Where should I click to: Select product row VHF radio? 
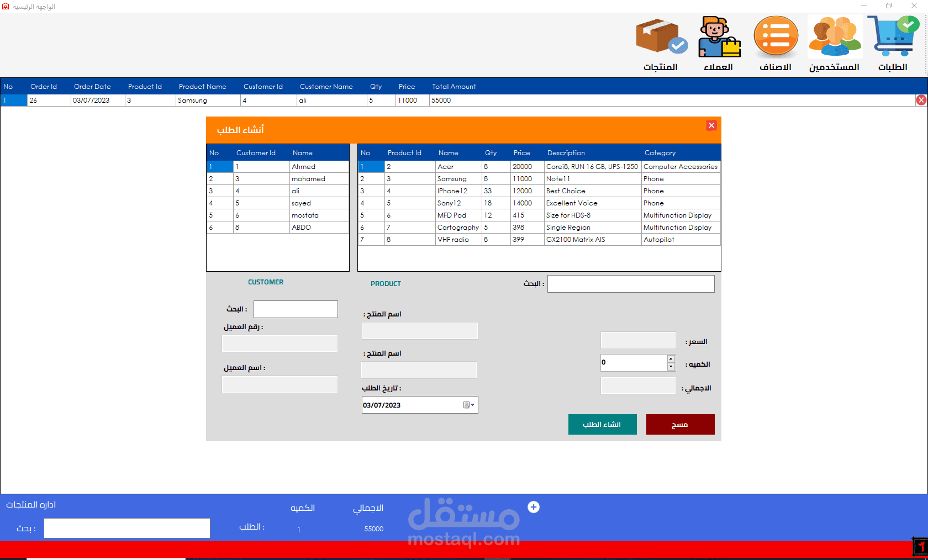click(539, 240)
